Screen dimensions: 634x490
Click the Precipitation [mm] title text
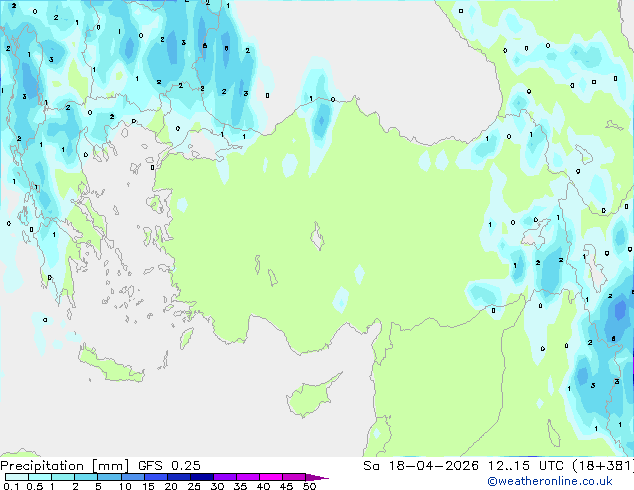65,466
